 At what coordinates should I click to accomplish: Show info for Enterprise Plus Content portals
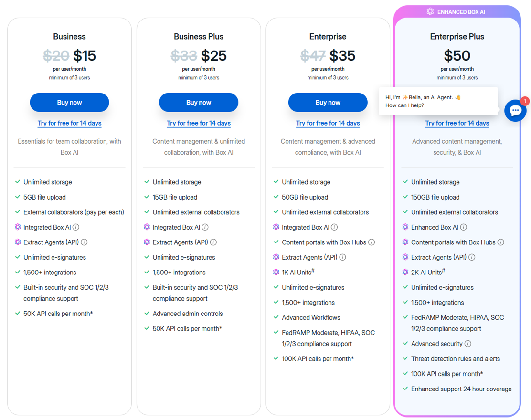coord(501,242)
